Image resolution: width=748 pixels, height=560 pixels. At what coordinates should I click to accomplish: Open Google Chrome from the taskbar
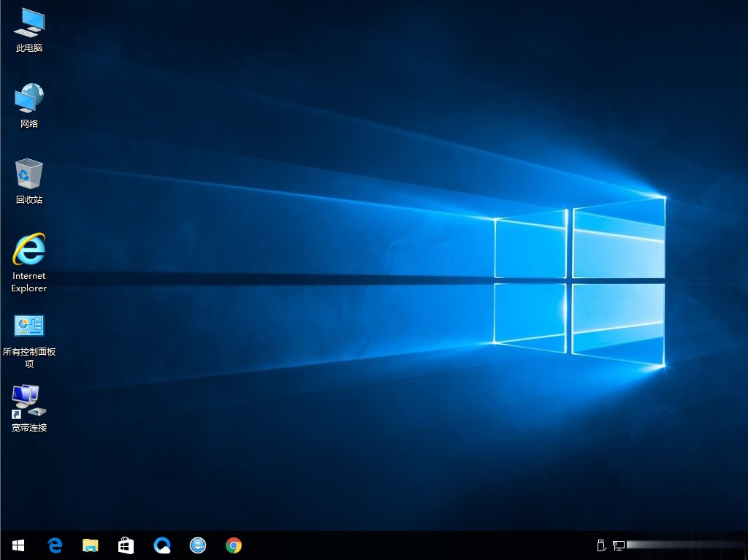click(233, 545)
